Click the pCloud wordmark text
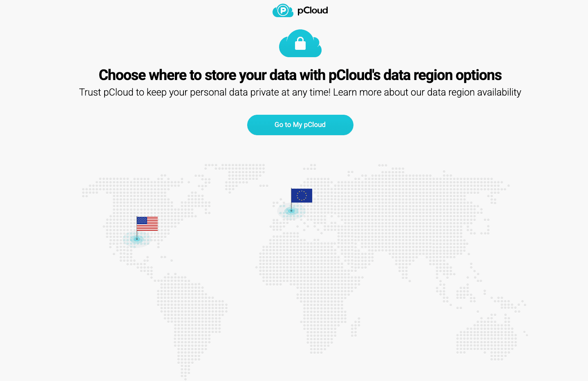Image resolution: width=588 pixels, height=381 pixels. coord(313,10)
